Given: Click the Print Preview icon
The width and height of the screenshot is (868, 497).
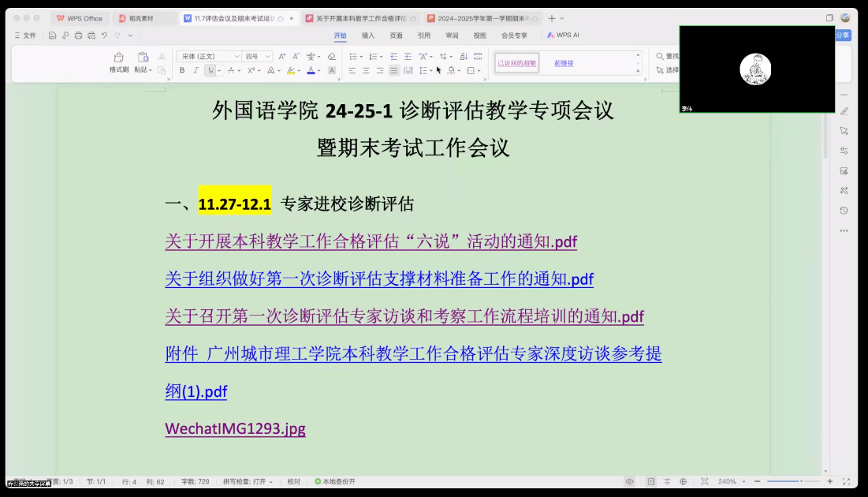Looking at the screenshot, I should point(91,35).
